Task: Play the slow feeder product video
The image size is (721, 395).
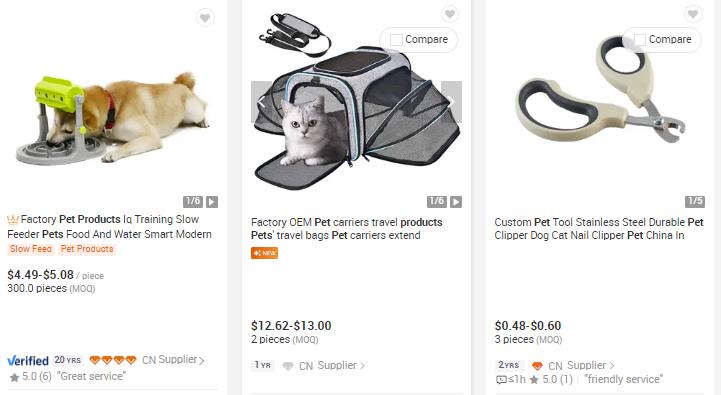Action: tap(212, 202)
